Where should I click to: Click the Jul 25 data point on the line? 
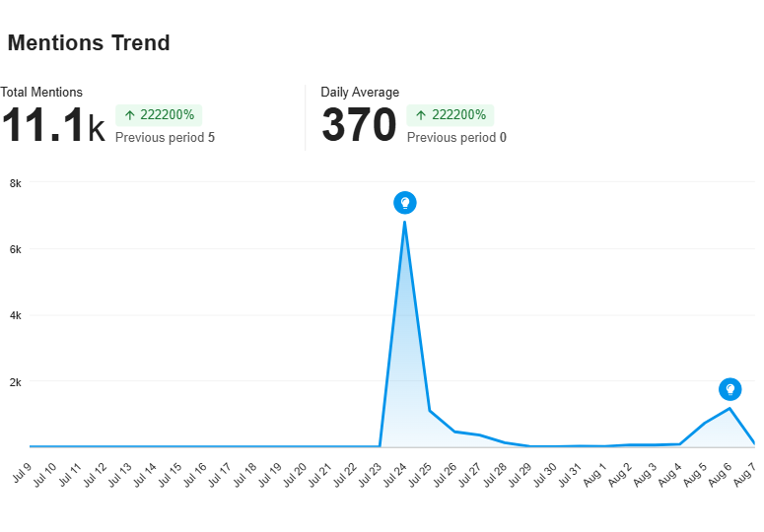[430, 411]
